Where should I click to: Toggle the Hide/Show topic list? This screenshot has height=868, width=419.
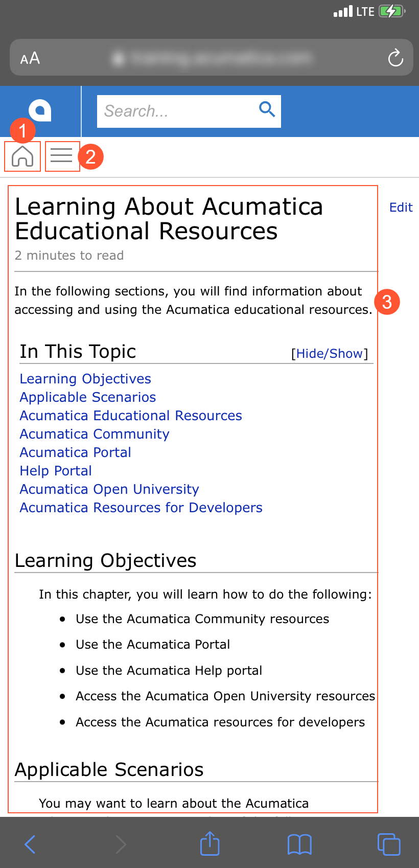click(330, 354)
